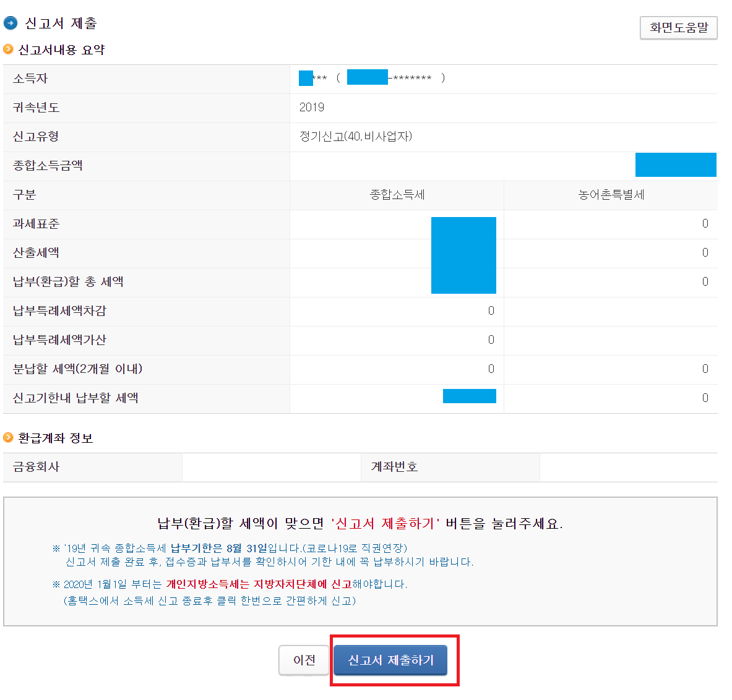
Task: Click the 소득자 row label
Action: tap(30, 79)
